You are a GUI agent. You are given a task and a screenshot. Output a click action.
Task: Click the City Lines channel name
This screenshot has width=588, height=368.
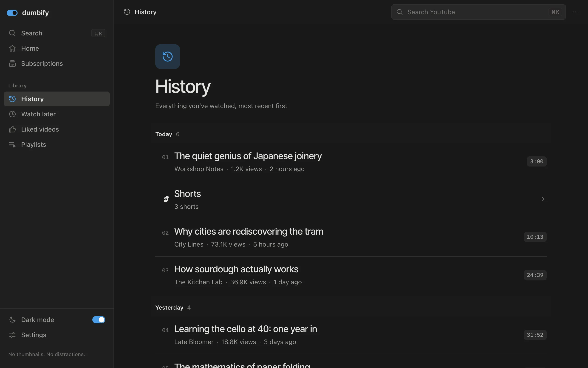(189, 244)
